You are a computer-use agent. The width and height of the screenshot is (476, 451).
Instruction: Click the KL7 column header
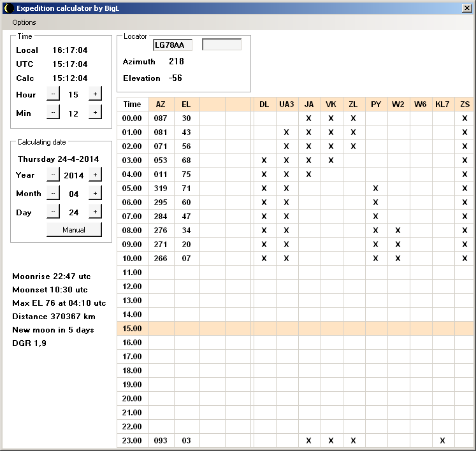[442, 104]
